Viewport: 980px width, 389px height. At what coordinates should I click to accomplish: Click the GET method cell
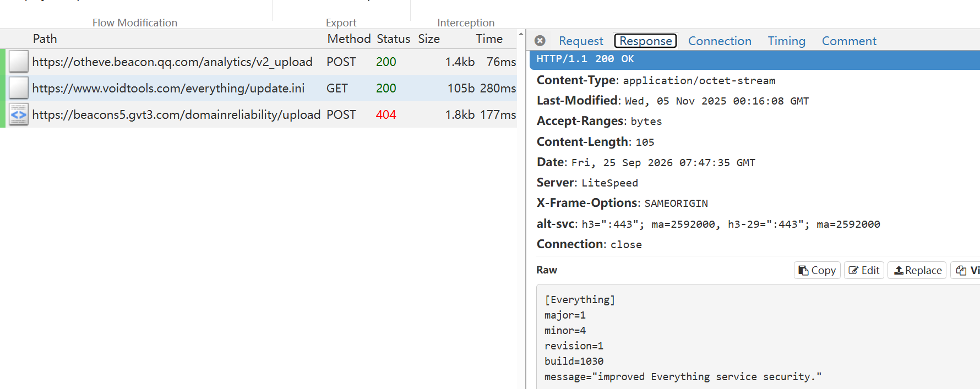point(337,88)
